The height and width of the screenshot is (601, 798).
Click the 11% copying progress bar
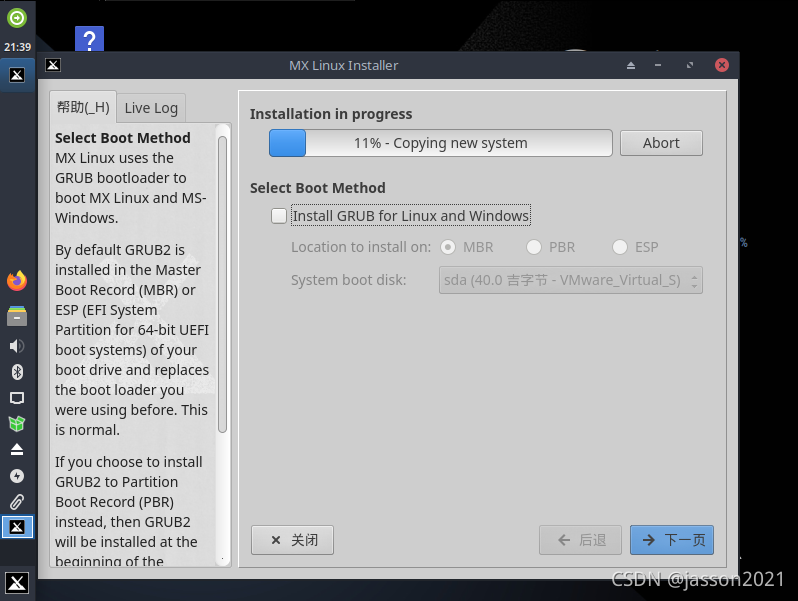click(441, 143)
